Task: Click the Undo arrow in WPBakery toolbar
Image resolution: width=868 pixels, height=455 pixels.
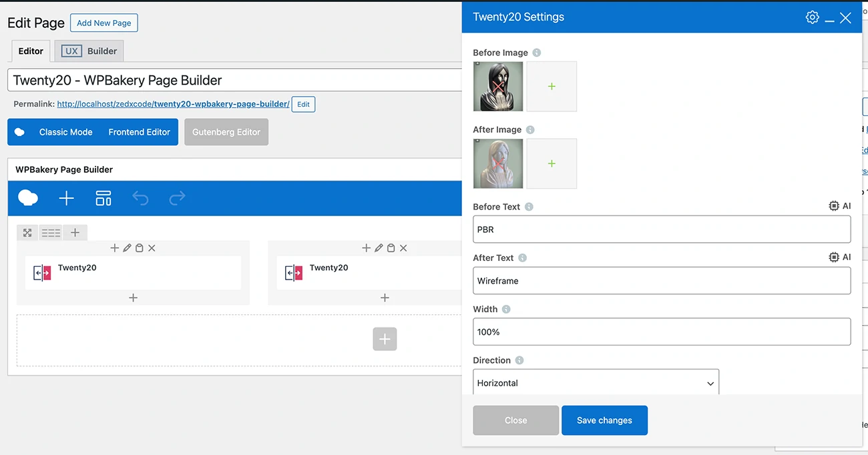Action: click(140, 198)
